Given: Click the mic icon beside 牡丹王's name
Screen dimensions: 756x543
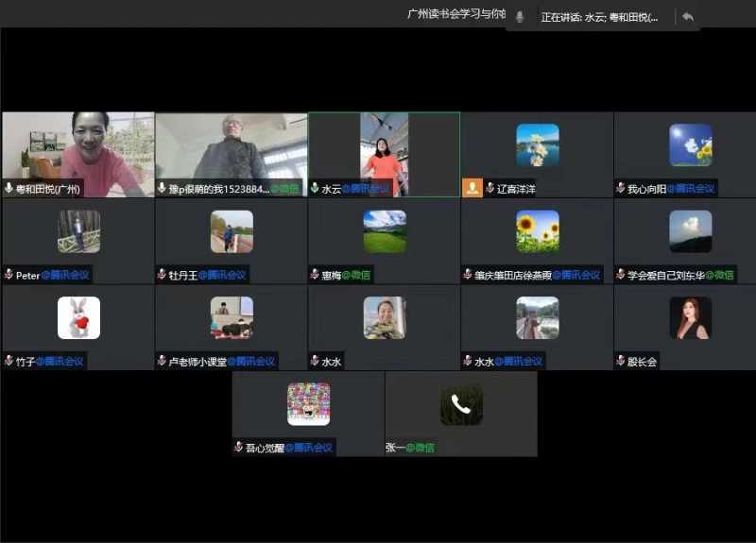Looking at the screenshot, I should click(x=163, y=275).
